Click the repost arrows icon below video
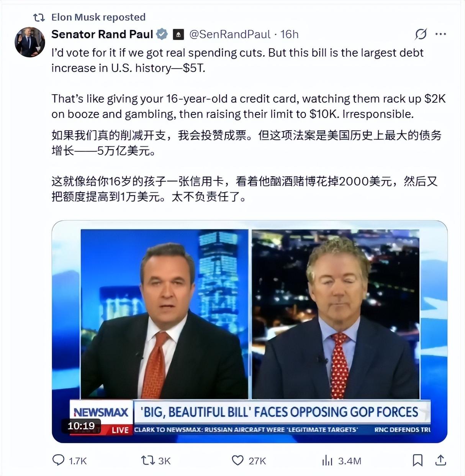 (147, 460)
